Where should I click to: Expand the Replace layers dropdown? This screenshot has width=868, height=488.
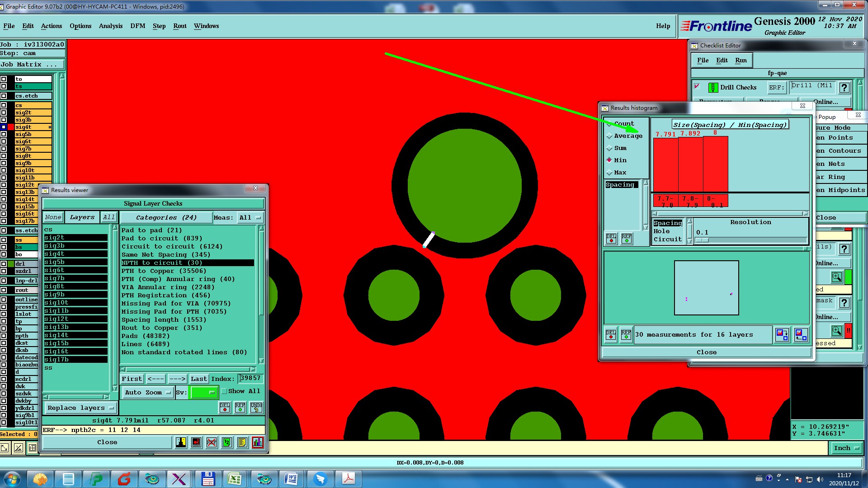click(x=80, y=408)
